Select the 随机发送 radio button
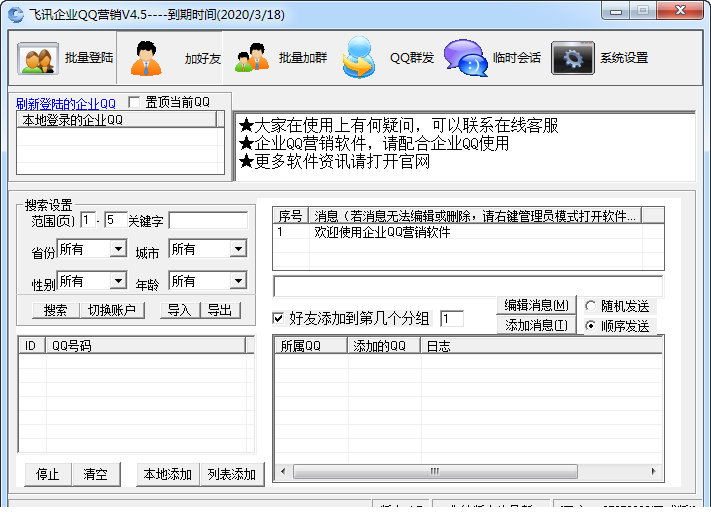The width and height of the screenshot is (711, 530). [590, 306]
